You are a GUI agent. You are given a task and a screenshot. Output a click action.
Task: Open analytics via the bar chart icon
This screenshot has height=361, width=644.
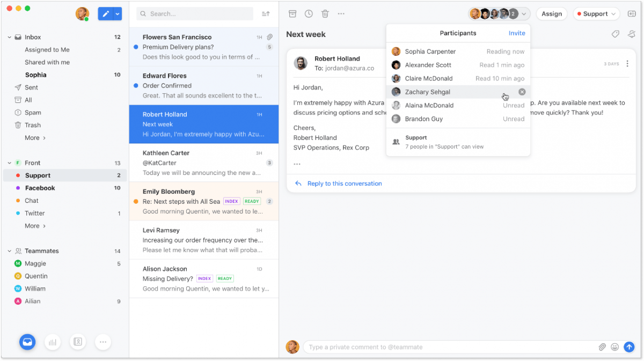pos(53,342)
